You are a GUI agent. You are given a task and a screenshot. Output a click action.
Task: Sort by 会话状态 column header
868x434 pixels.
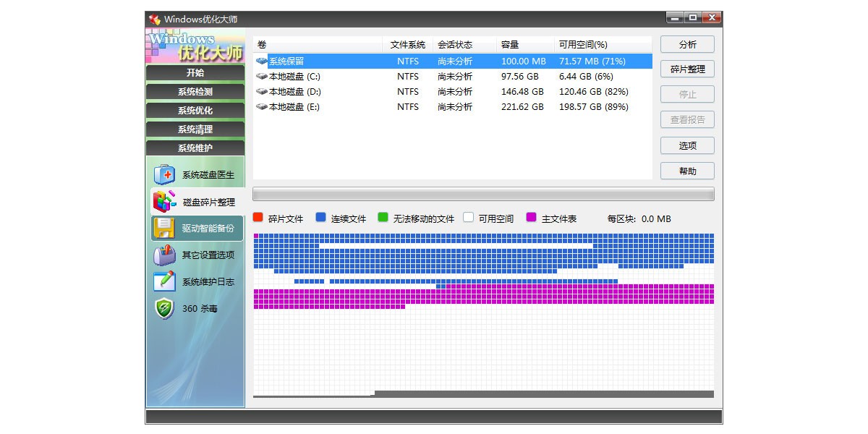pyautogui.click(x=463, y=45)
